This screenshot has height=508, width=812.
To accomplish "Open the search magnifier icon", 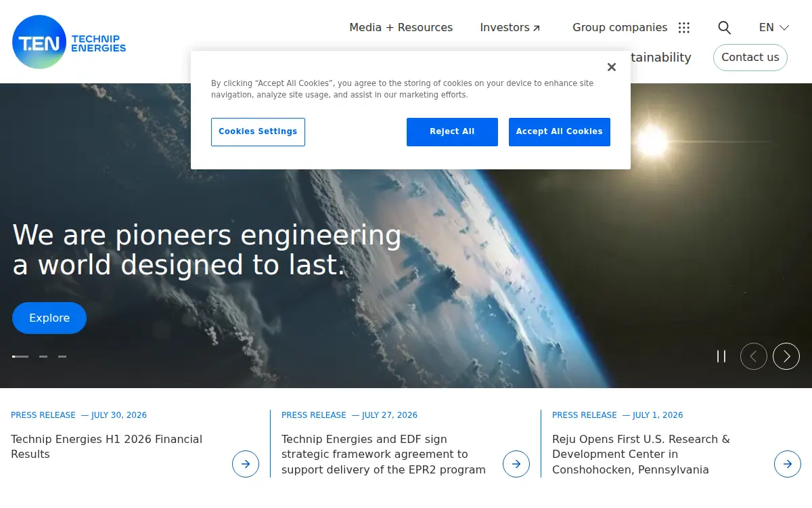I will (724, 28).
